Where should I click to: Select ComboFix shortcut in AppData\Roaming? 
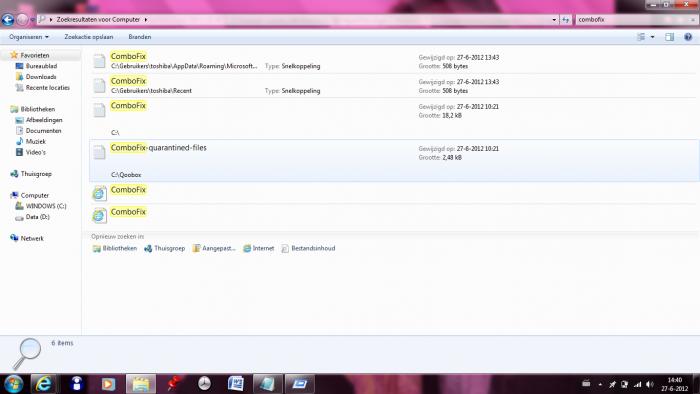tap(394, 61)
